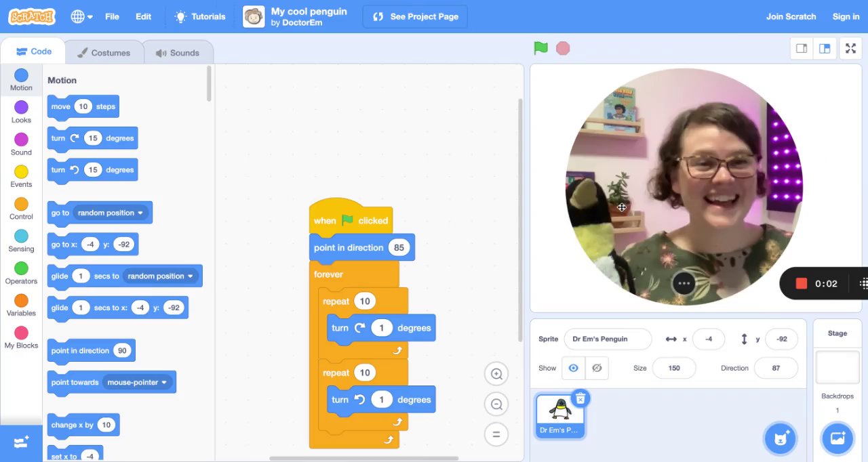Click the Sign in link
The image size is (868, 462).
coord(846,16)
